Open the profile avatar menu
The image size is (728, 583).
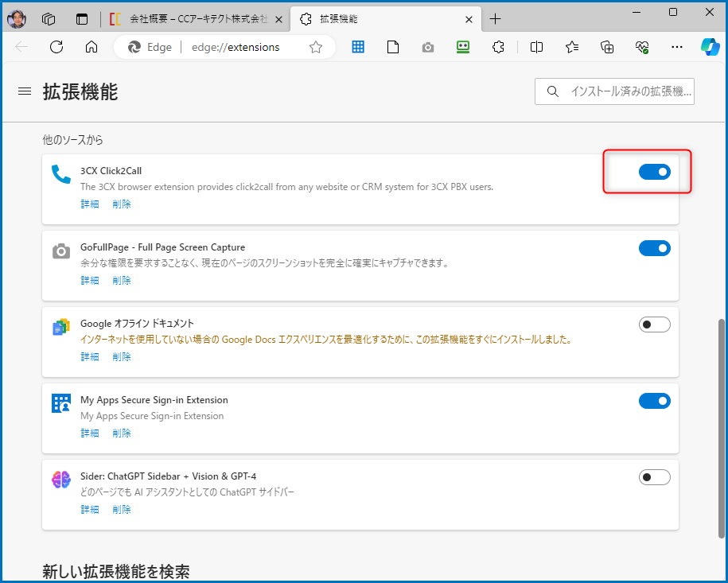click(x=17, y=19)
